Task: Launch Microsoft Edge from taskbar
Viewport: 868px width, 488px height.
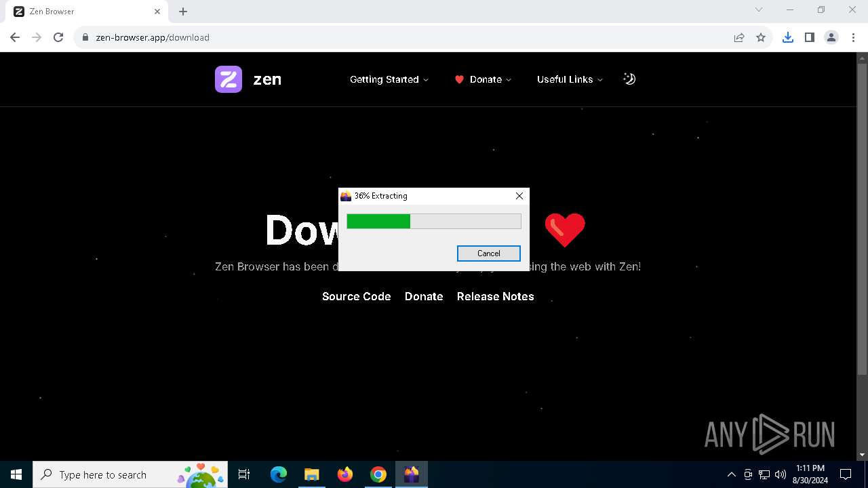Action: click(279, 474)
